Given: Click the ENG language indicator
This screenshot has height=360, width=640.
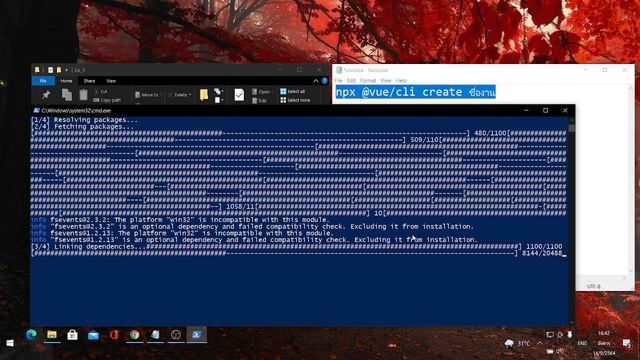Looking at the screenshot, I should pyautogui.click(x=582, y=343).
